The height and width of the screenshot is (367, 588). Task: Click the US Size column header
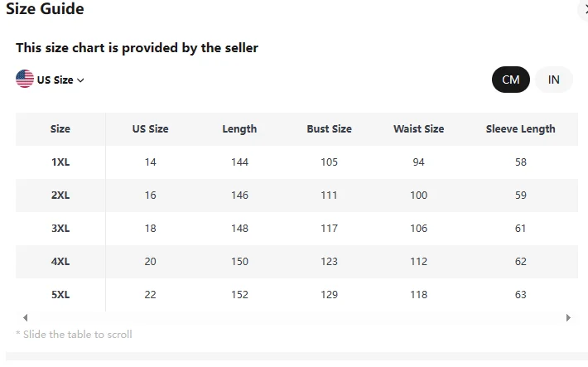tap(150, 129)
